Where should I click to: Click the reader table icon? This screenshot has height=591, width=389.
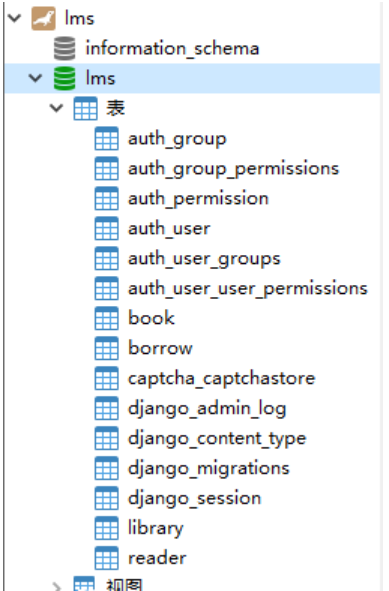coord(106,558)
